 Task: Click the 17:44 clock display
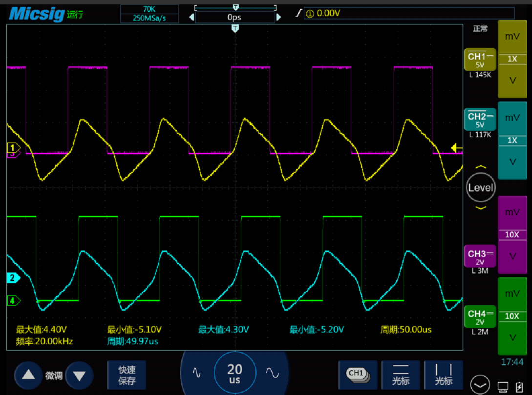(x=512, y=362)
